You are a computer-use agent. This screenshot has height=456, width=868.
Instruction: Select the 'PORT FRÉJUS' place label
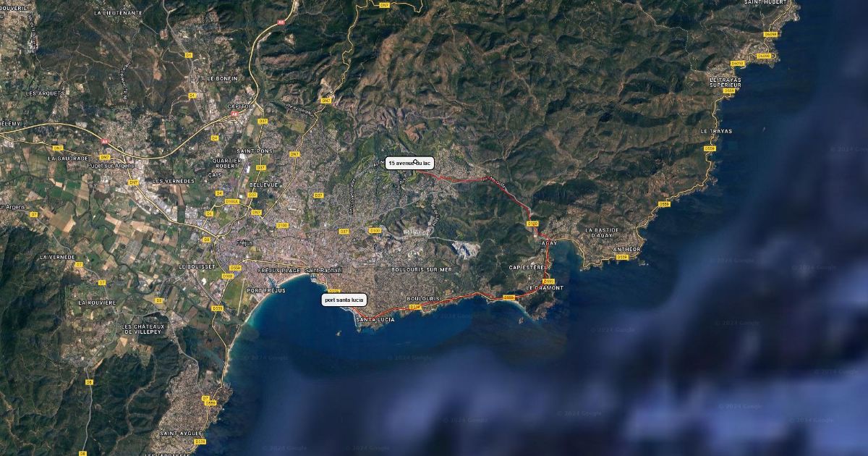coord(265,290)
